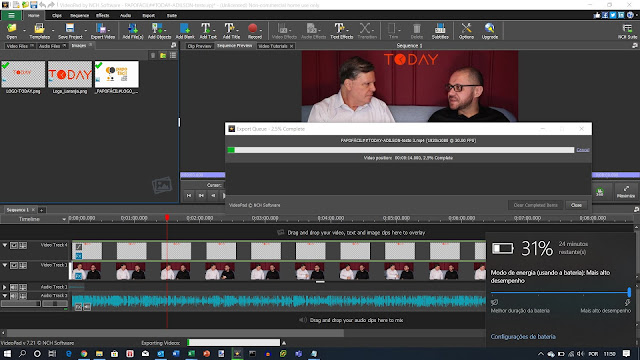
Task: Toggle the lock button on Audio Track 2
Action: tap(23, 296)
